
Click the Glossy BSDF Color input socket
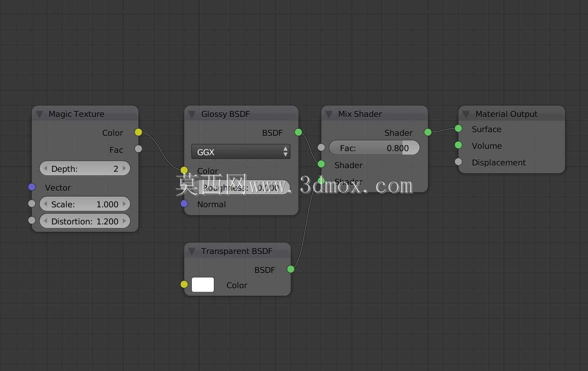[184, 170]
